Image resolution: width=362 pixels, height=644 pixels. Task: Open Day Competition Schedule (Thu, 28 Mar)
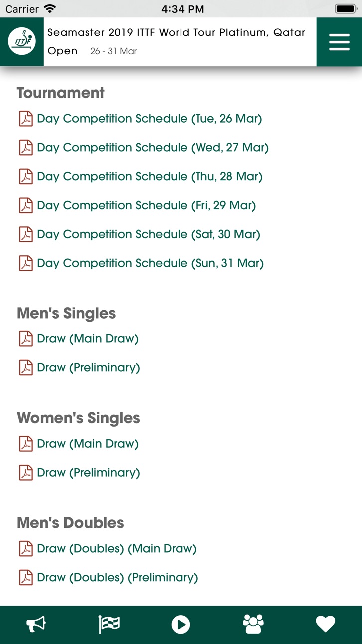coord(150,177)
